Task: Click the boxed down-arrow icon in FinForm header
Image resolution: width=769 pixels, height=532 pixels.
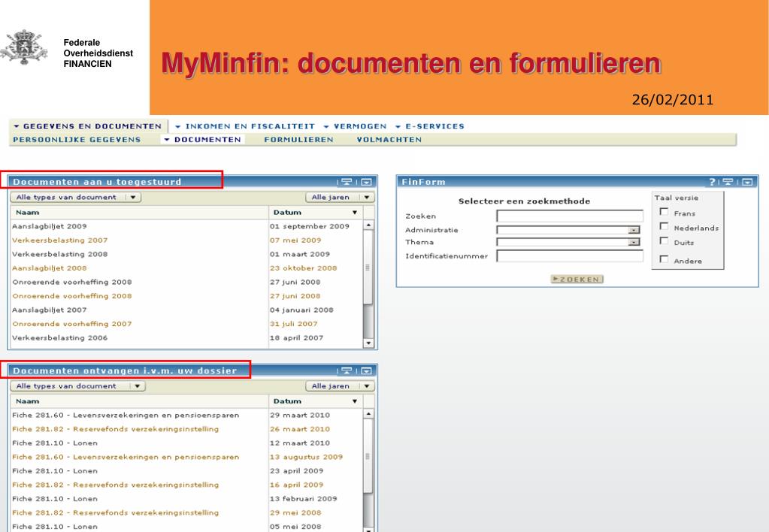Action: point(747,182)
